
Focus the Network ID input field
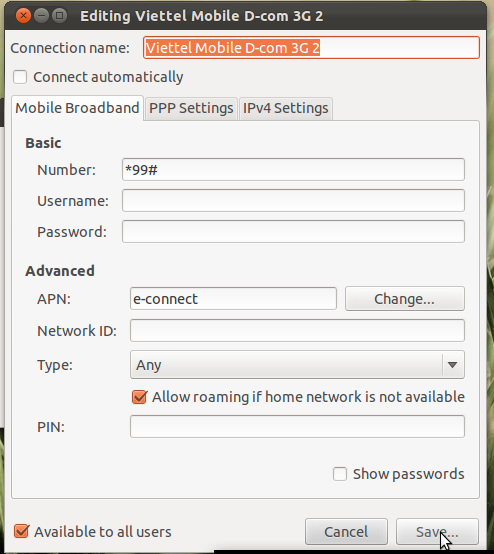click(297, 331)
